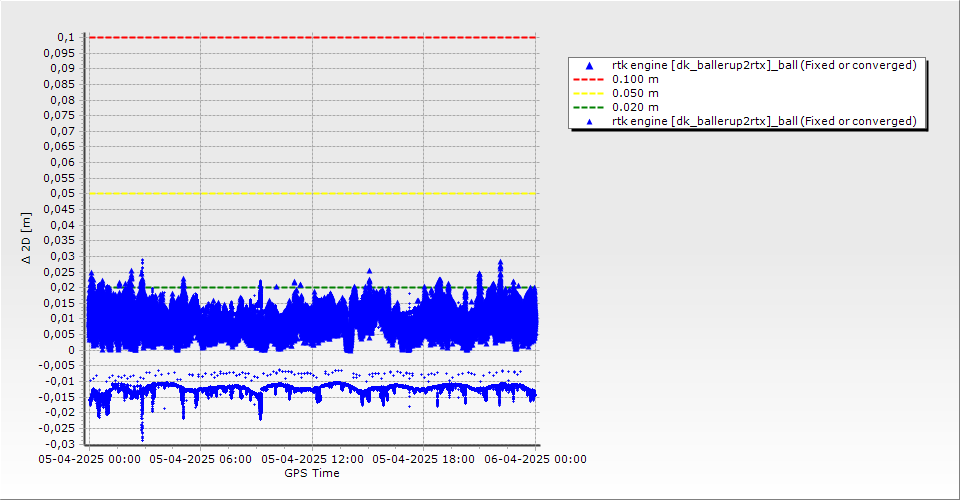Click the 0,03 positive y-axis value
Image resolution: width=960 pixels, height=500 pixels.
(x=62, y=256)
